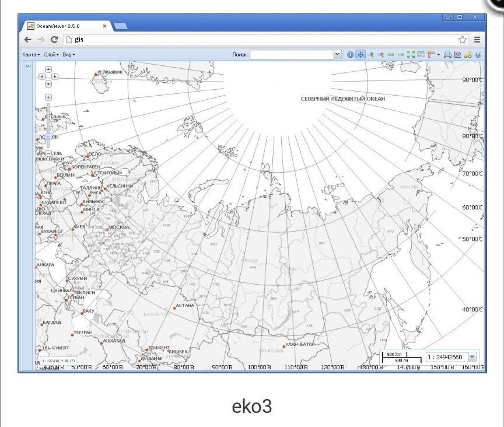Click the МОСКВА city marker on map

pos(107,230)
